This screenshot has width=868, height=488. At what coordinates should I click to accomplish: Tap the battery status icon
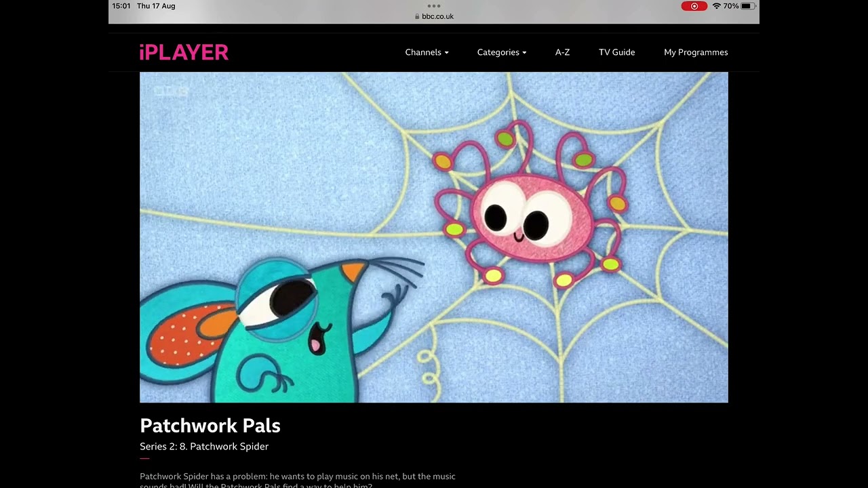pos(747,6)
